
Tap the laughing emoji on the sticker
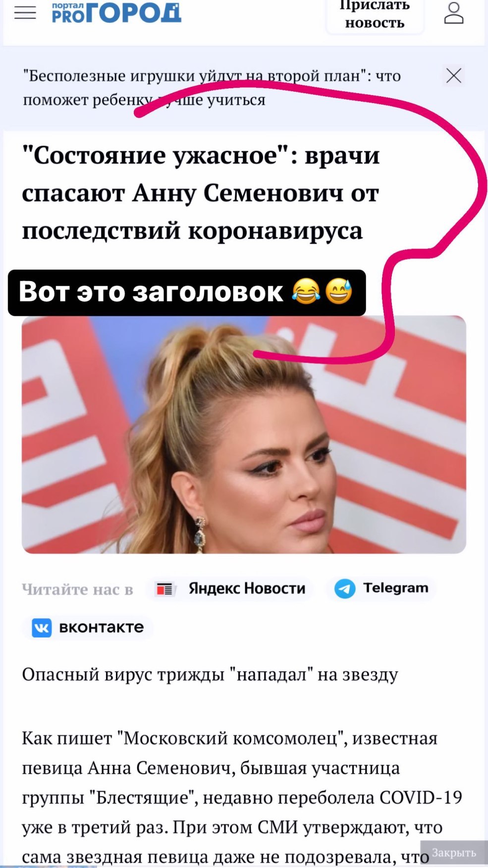click(x=306, y=291)
